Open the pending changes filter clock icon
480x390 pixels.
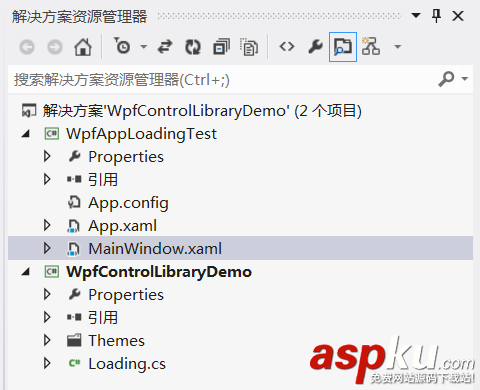(x=122, y=46)
